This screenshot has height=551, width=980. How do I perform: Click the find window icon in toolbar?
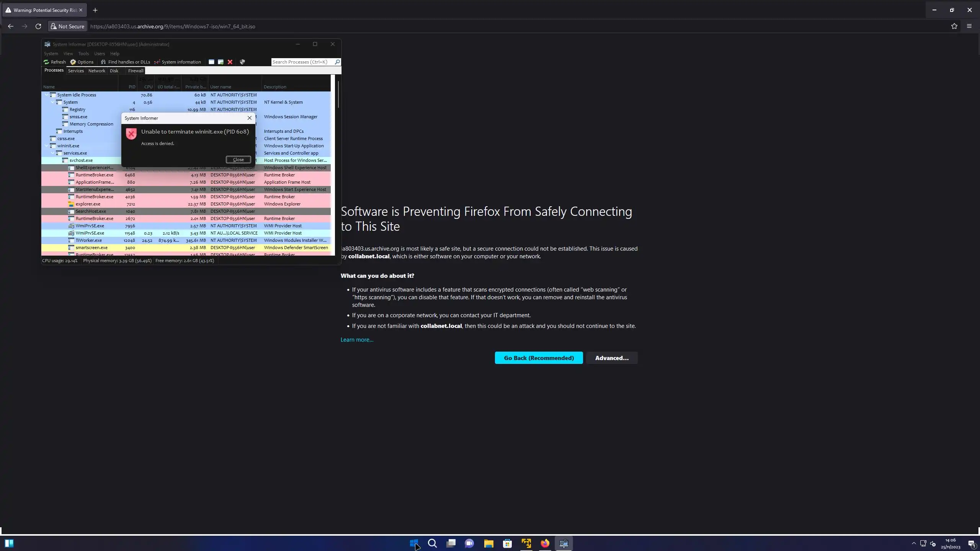(211, 62)
